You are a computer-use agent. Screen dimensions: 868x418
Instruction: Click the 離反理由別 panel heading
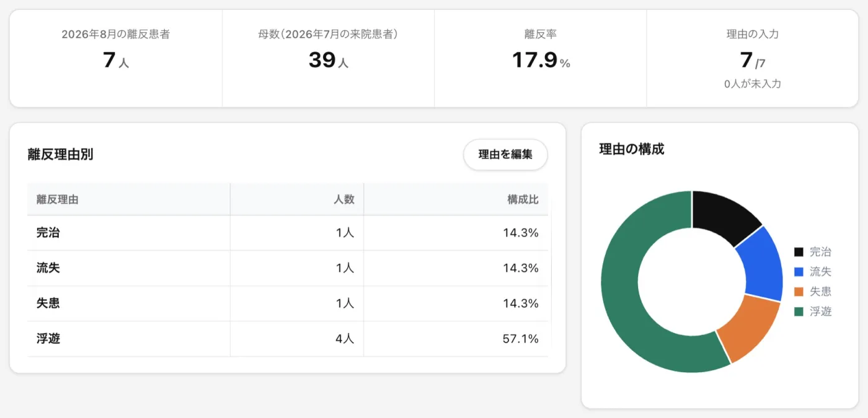point(61,155)
